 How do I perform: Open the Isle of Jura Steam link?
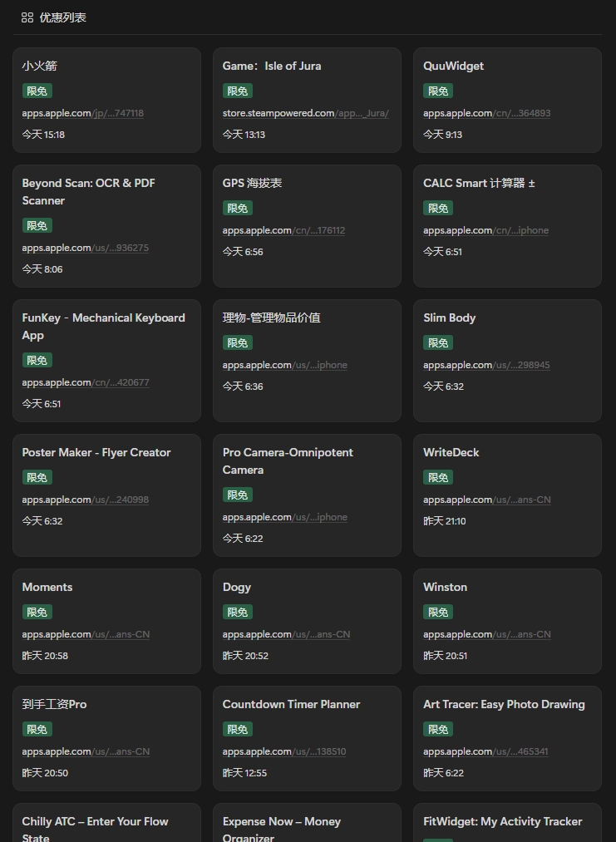(305, 113)
